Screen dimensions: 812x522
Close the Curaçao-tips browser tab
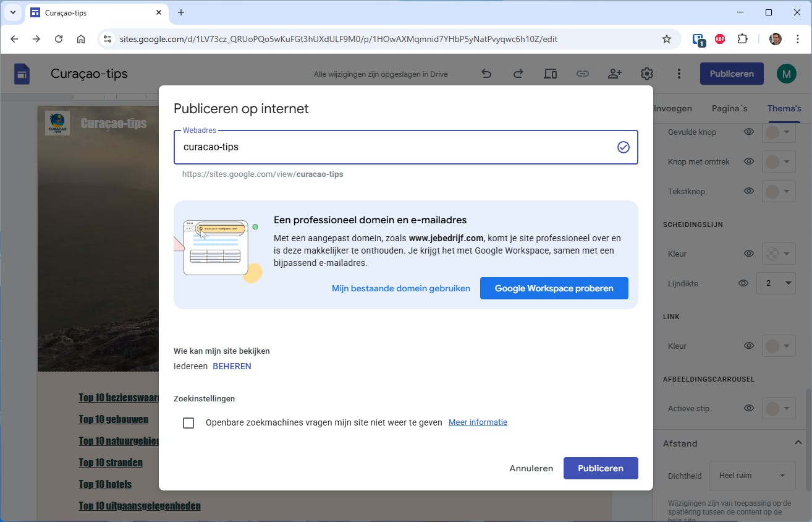(159, 12)
